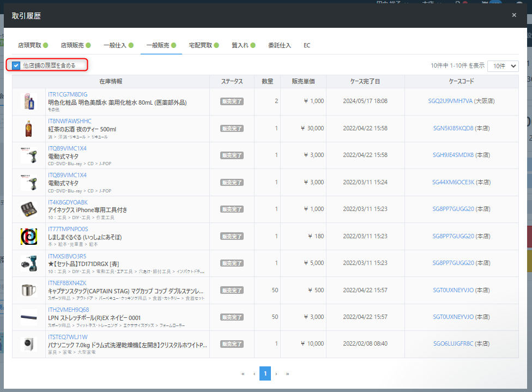Screen dimensions: 532x392
Task: Open the 委託仕入 tab
Action: (x=280, y=45)
